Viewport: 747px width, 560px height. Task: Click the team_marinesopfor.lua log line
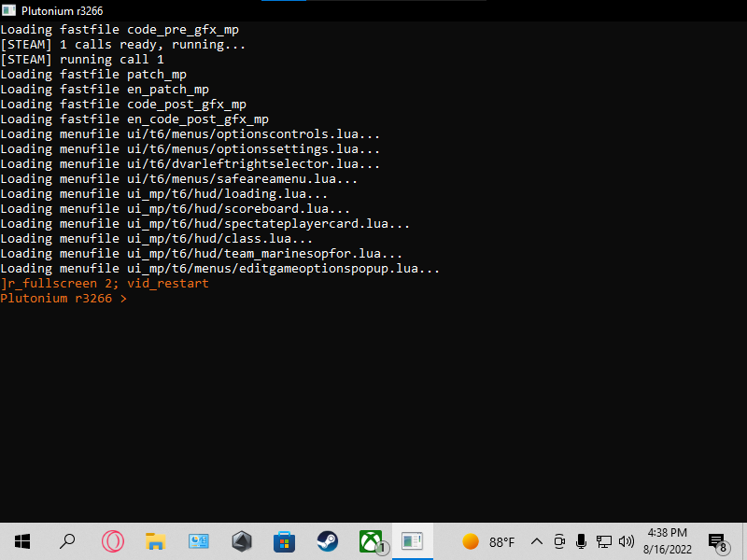pyautogui.click(x=201, y=254)
